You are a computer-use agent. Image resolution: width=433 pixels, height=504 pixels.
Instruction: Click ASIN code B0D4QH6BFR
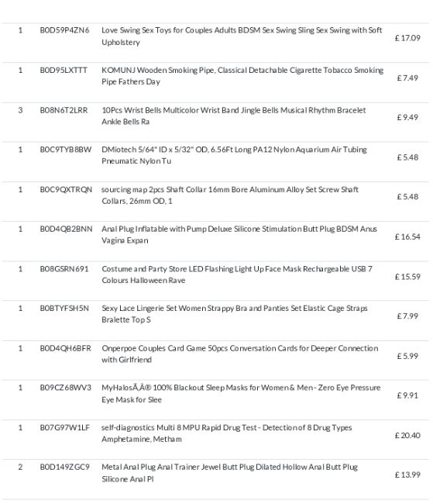[66, 348]
